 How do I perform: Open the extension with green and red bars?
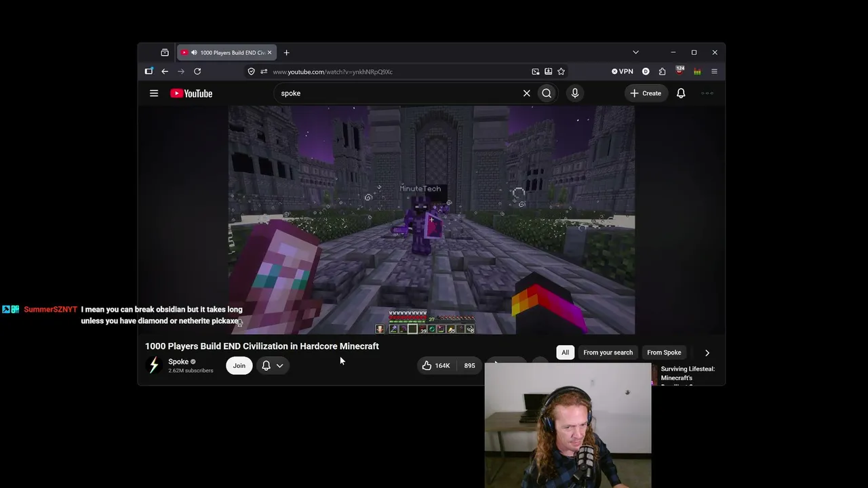pyautogui.click(x=697, y=72)
